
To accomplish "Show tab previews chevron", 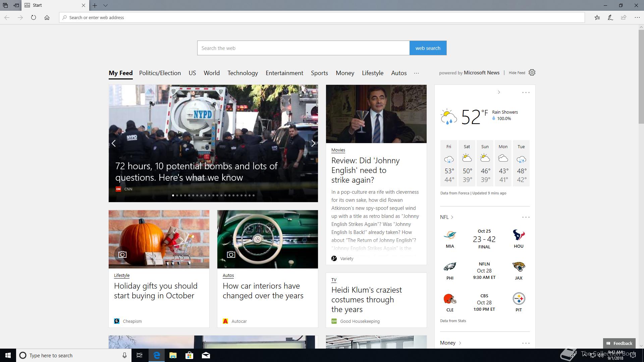I will 105,5.
